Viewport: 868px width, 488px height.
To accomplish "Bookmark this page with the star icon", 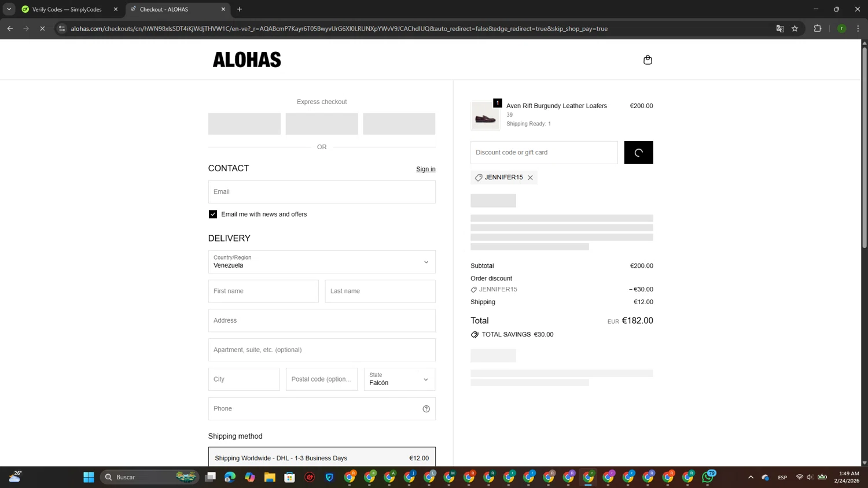I will (x=795, y=28).
